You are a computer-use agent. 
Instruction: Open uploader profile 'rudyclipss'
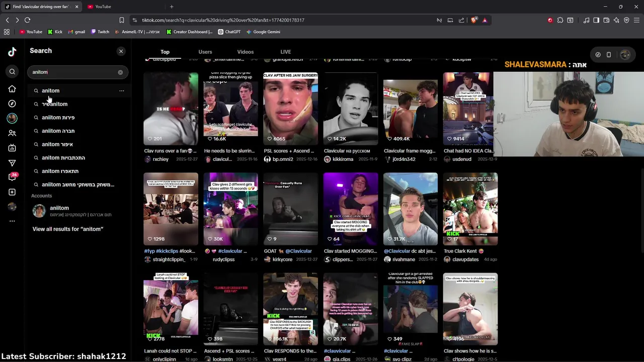pos(223,259)
